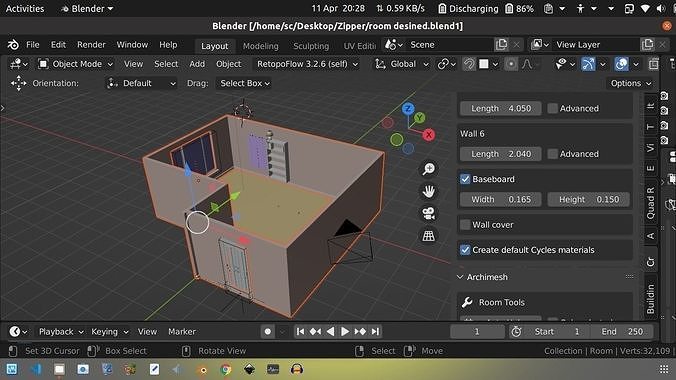Click the pan hand viewport icon
This screenshot has height=380, width=676.
(x=429, y=191)
